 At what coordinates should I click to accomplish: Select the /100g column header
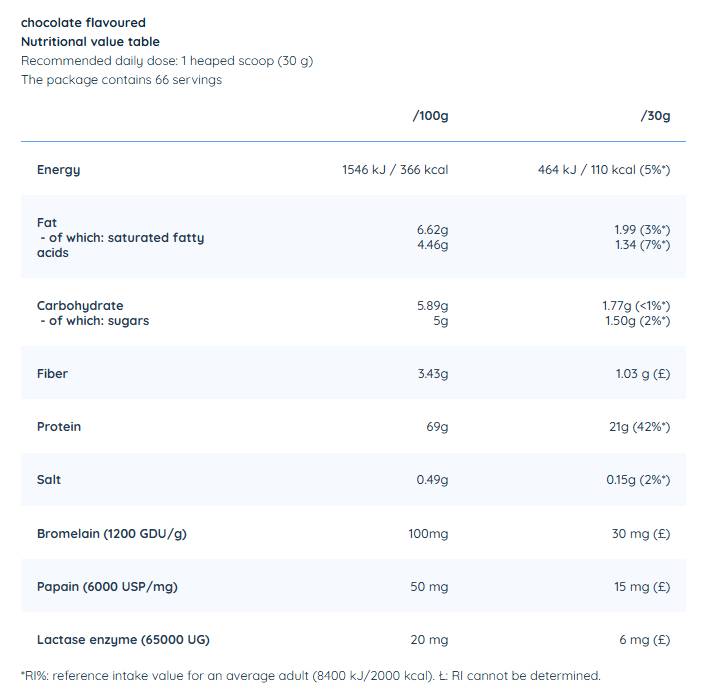430,116
